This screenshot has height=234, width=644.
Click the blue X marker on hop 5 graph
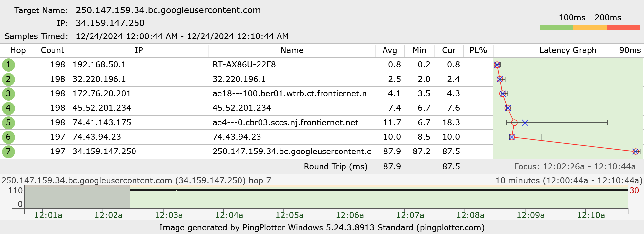pyautogui.click(x=525, y=123)
